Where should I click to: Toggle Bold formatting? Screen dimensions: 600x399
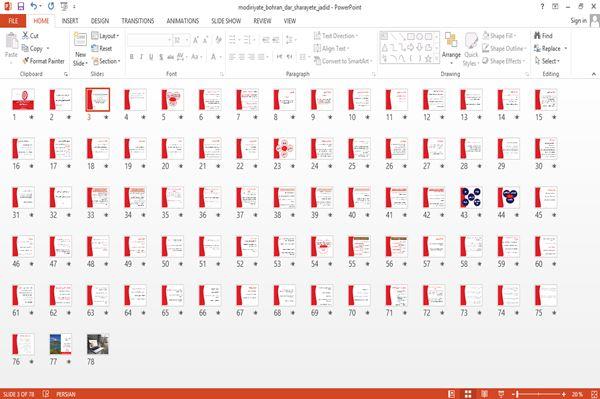(x=132, y=57)
